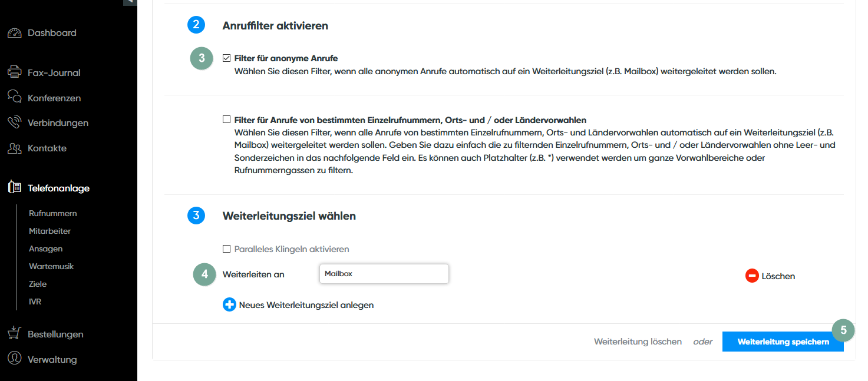Select the IVR submenu entry
The image size is (868, 381).
pyautogui.click(x=35, y=302)
